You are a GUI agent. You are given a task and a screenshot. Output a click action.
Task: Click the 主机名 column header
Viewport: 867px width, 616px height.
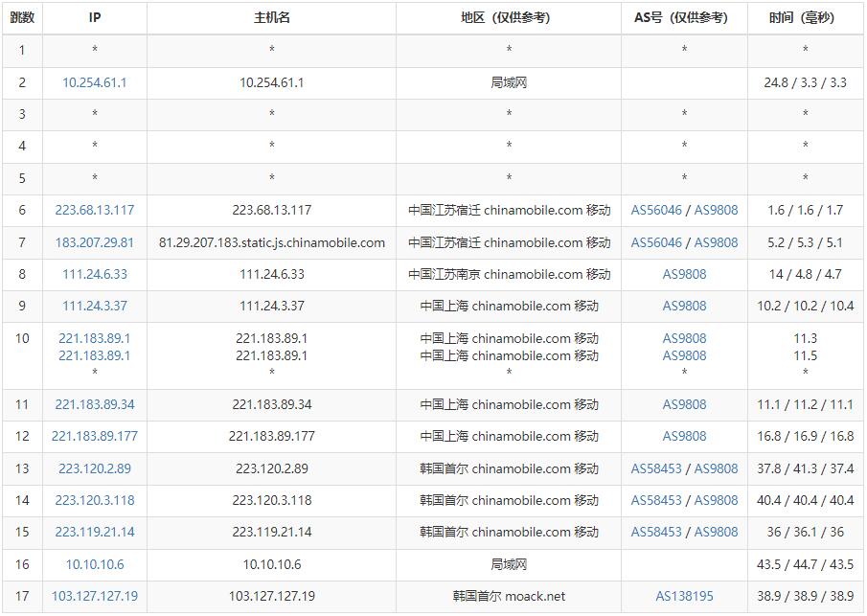pyautogui.click(x=271, y=17)
